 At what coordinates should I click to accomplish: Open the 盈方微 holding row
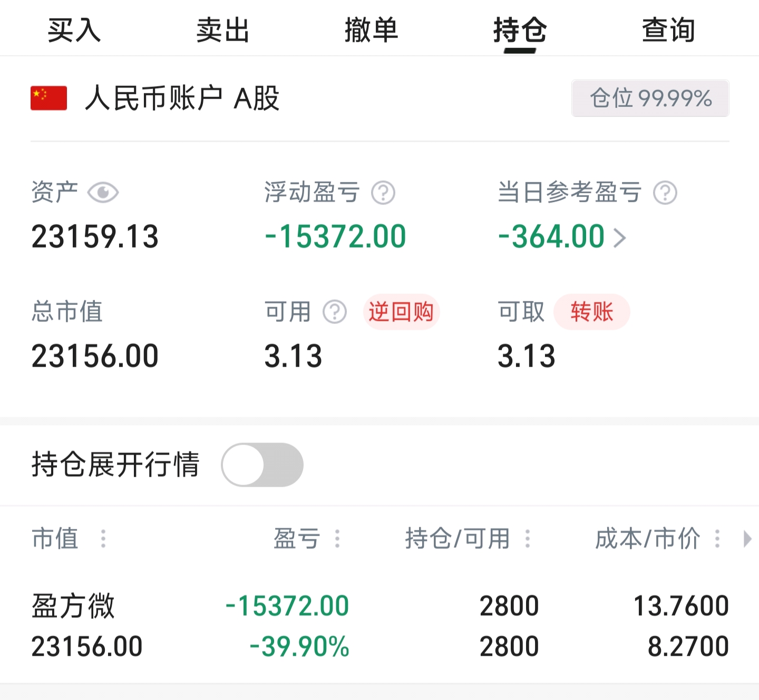[379, 626]
